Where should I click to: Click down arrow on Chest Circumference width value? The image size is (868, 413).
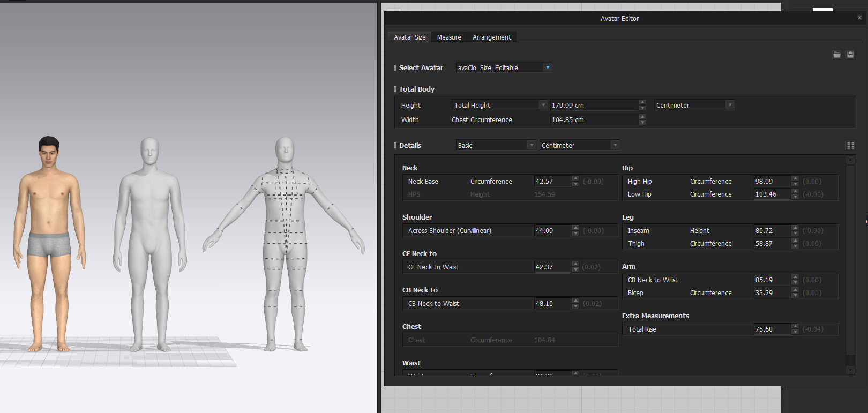point(642,123)
